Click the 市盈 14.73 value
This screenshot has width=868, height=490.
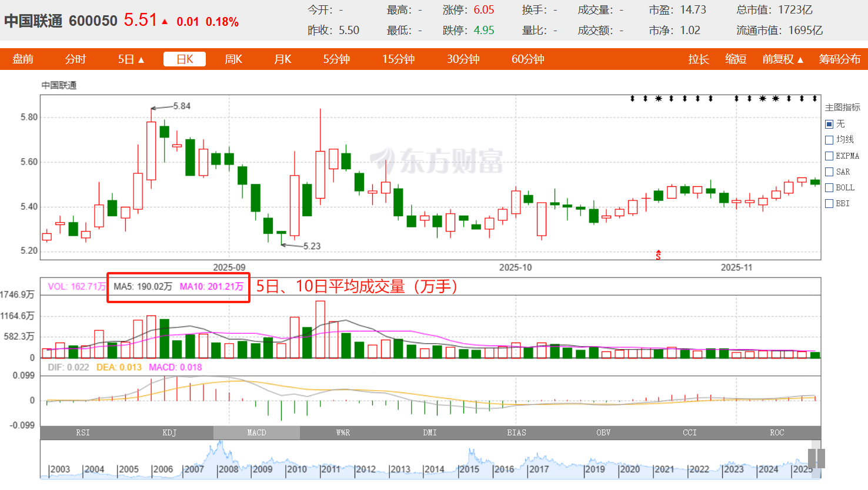[693, 10]
